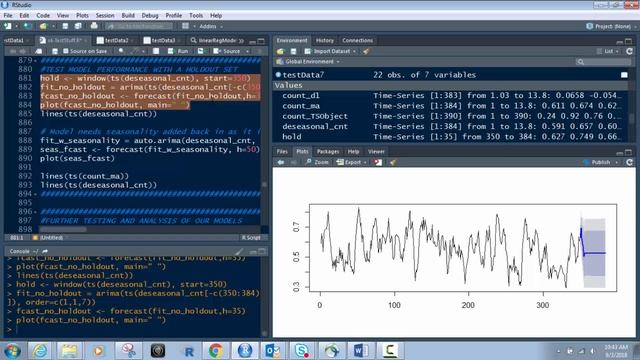Open find and replace in the editor
This screenshot has height=360, width=640.
pyautogui.click(x=121, y=51)
